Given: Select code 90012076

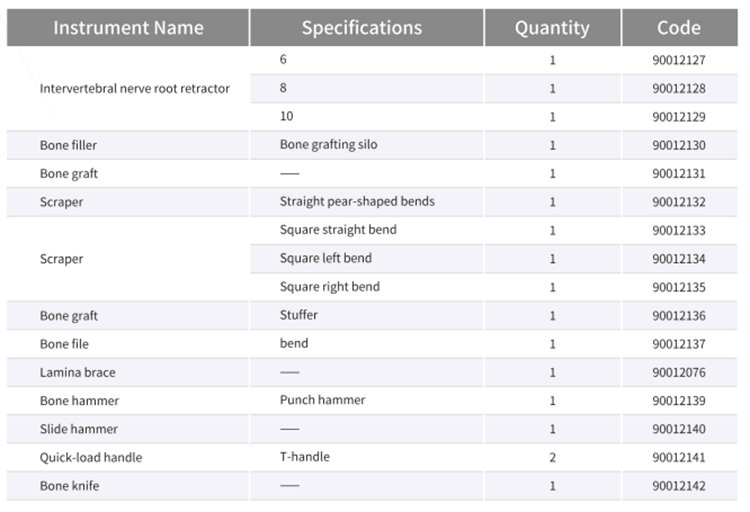Looking at the screenshot, I should pyautogui.click(x=678, y=372).
